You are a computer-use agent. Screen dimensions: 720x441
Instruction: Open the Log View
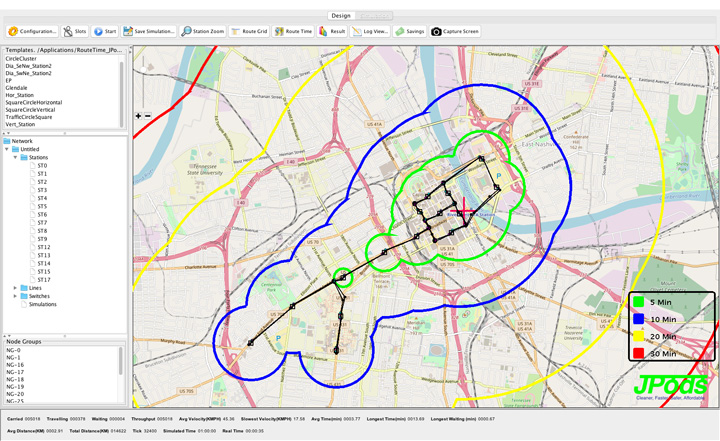[370, 32]
